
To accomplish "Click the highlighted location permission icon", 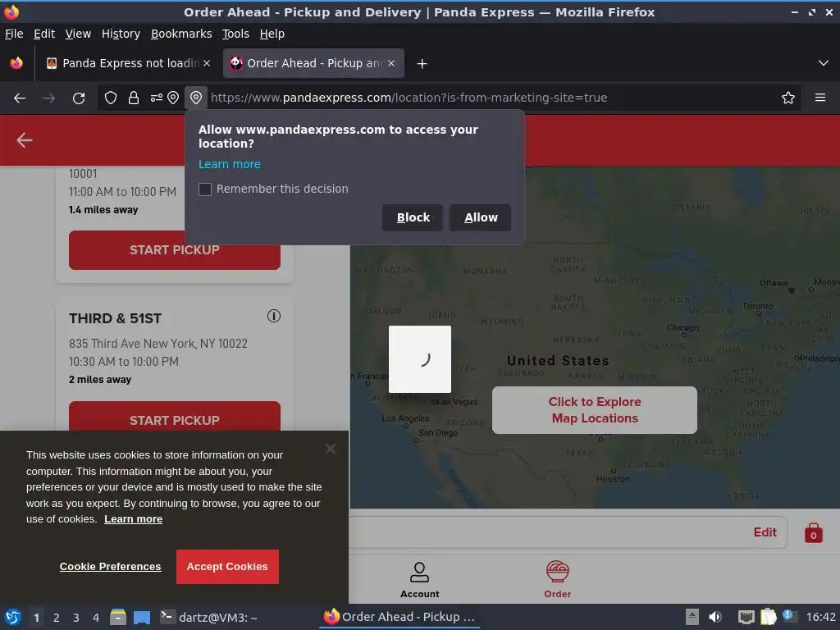I will [x=196, y=98].
